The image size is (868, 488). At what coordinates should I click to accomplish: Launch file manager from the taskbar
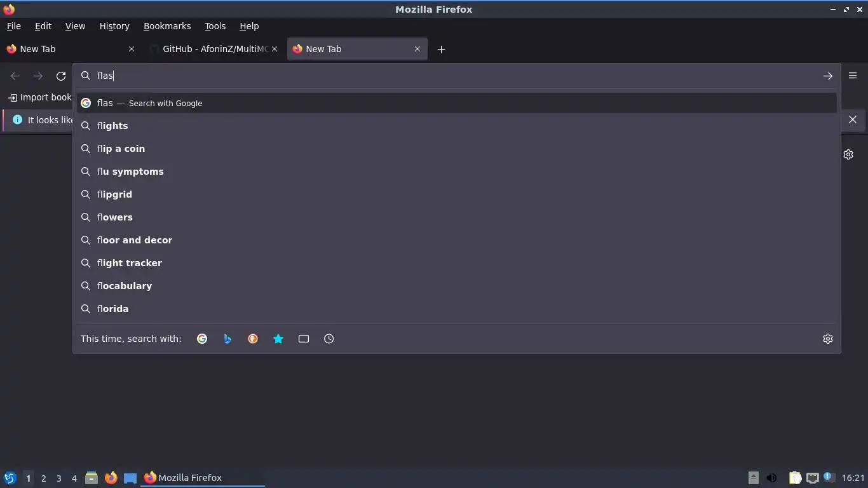coord(92,478)
